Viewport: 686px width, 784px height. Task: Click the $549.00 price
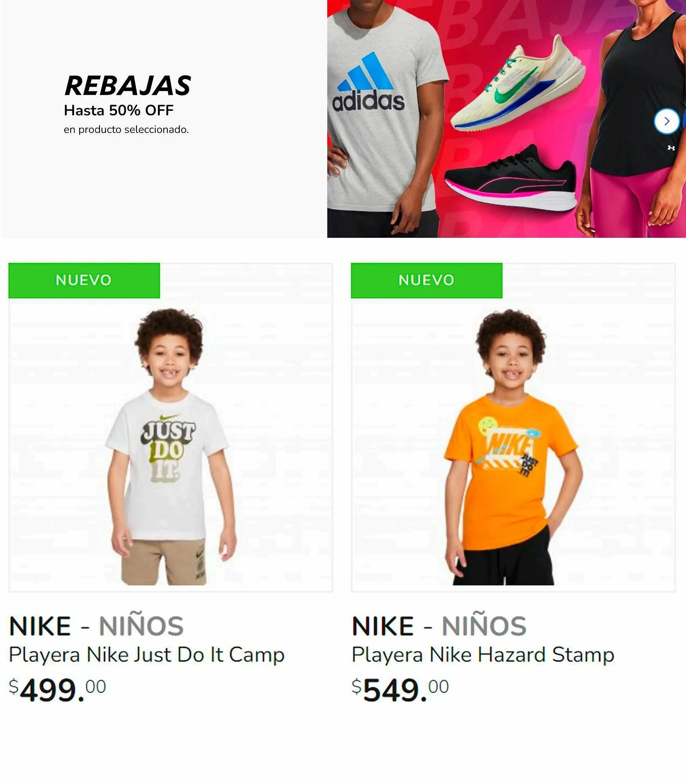point(400,690)
